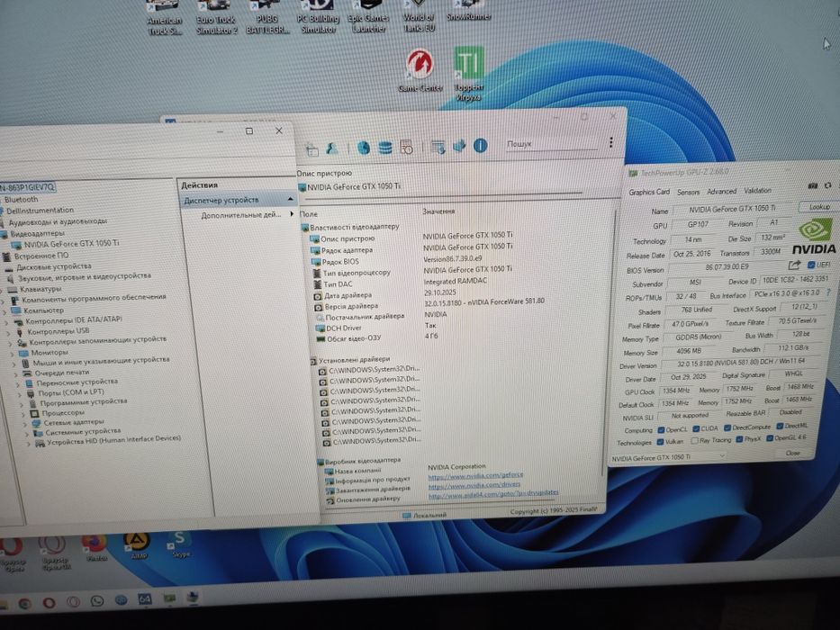Select NVIDIA GeForce GTX 1050 Ti in Device Manager tree

(x=71, y=243)
